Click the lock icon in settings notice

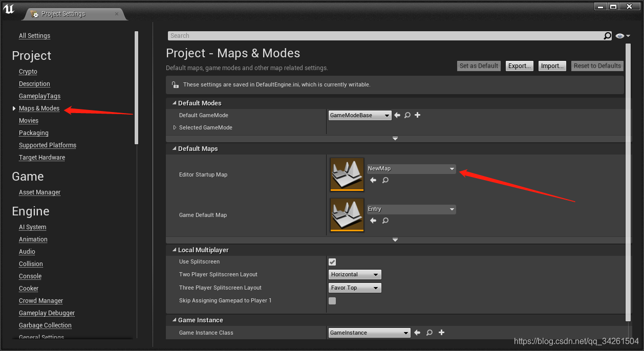(175, 85)
